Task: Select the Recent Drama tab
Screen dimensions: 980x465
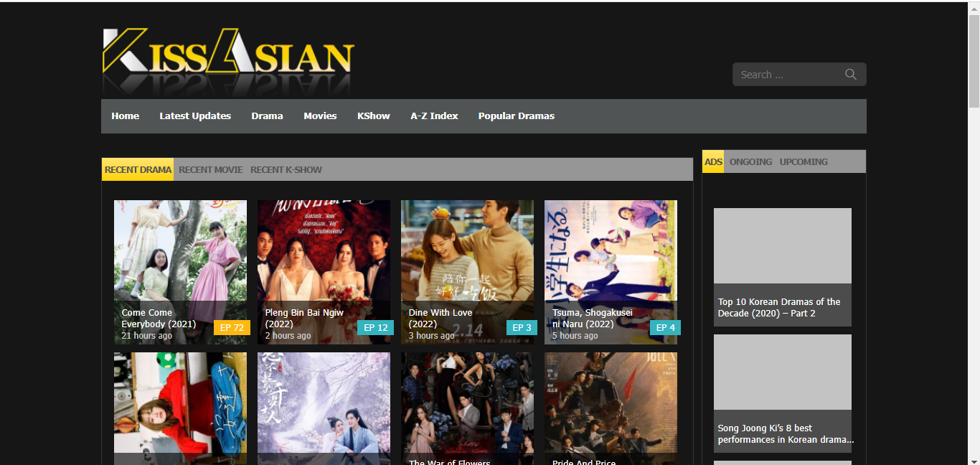Action: point(138,169)
